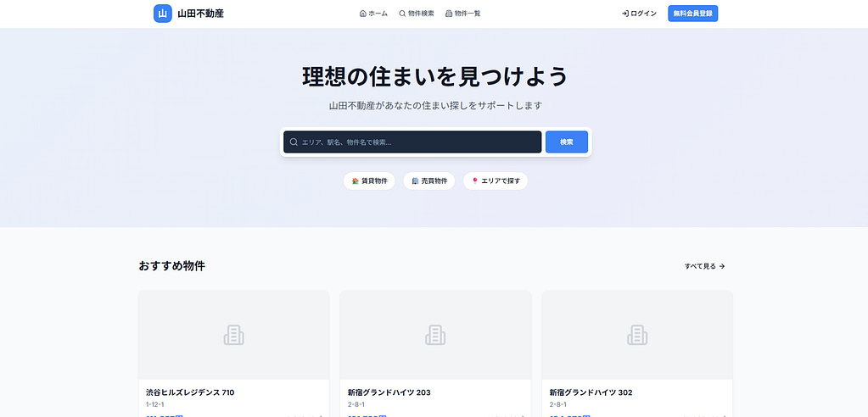This screenshot has width=868, height=417.
Task: Click the 山田不動産 site name text
Action: click(x=201, y=14)
